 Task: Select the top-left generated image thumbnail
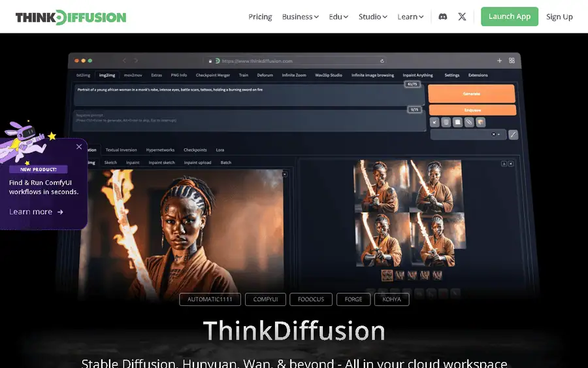pos(381,186)
